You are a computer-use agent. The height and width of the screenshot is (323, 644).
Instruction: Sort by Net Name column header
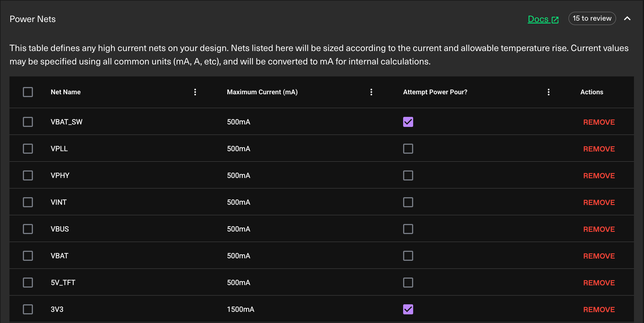pos(66,92)
